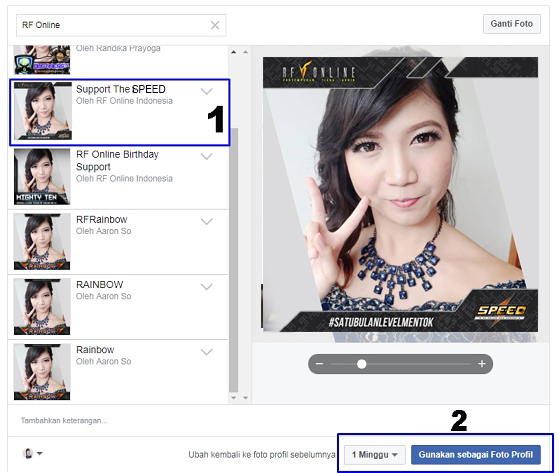Select the Support The SPEED frame thumbnail
Image resolution: width=559 pixels, height=473 pixels.
(x=42, y=111)
